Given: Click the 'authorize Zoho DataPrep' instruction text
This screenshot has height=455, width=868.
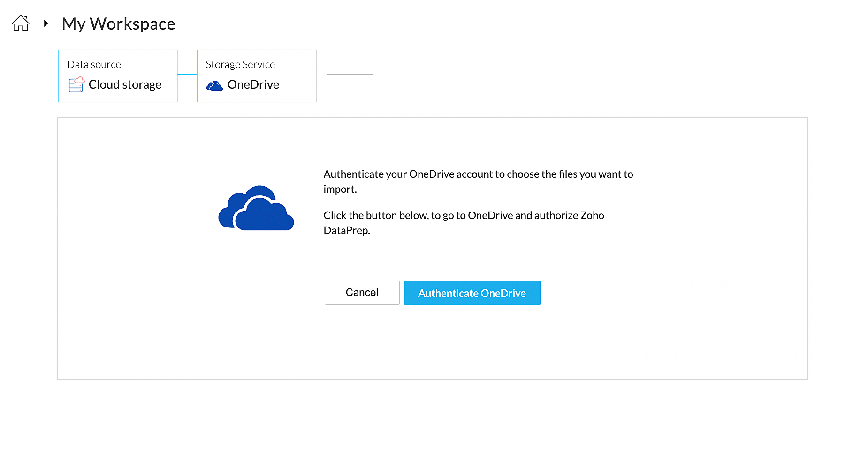Looking at the screenshot, I should pos(464,223).
